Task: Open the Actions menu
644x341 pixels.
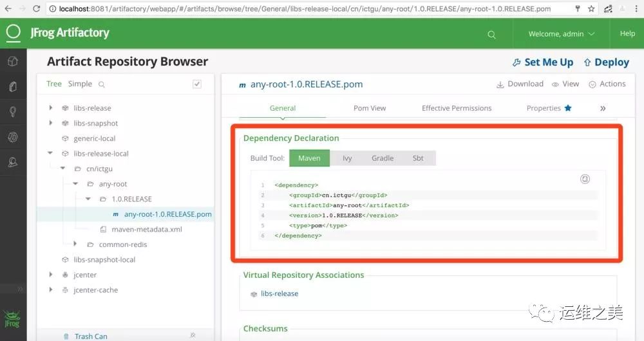Action: [x=607, y=84]
